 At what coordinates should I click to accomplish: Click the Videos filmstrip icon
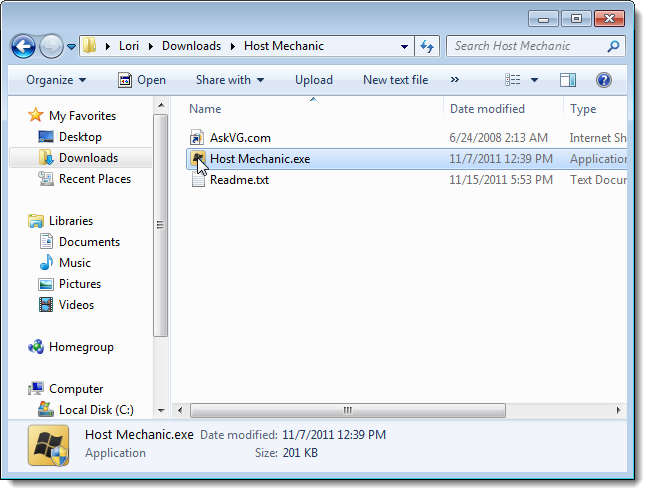coord(46,305)
